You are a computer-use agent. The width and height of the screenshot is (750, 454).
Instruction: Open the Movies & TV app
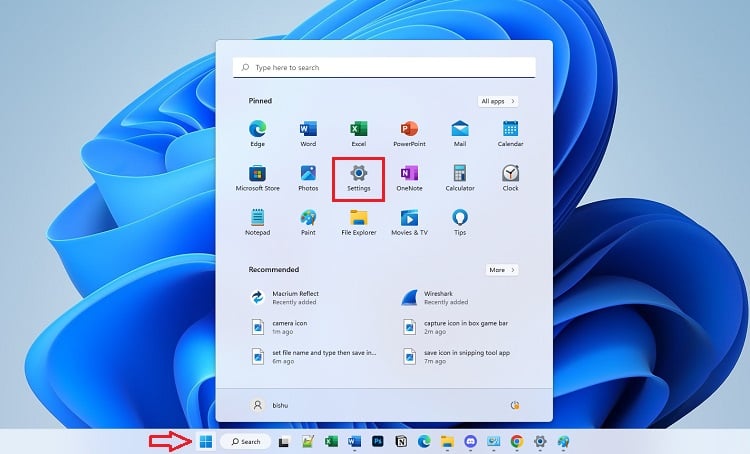(409, 220)
